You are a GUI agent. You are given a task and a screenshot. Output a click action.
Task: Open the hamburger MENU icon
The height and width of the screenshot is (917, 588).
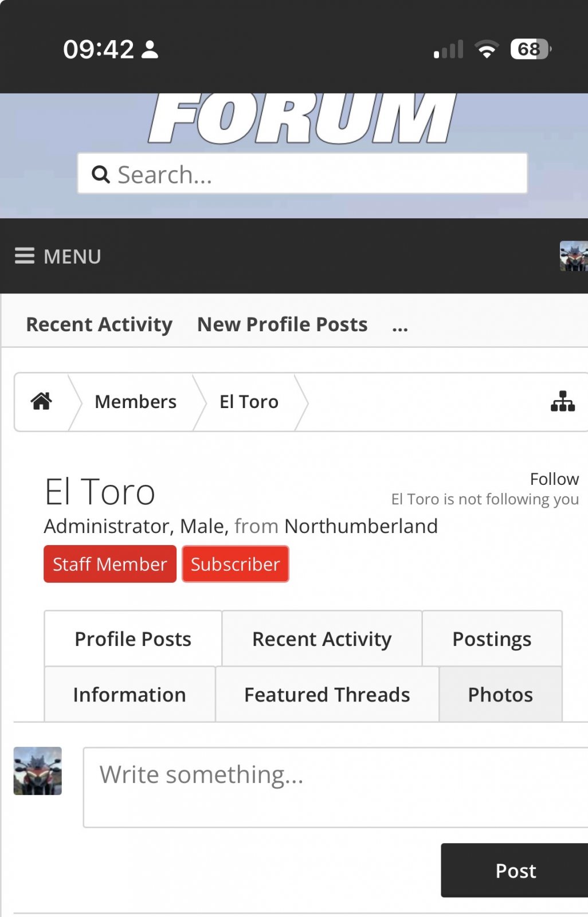25,256
